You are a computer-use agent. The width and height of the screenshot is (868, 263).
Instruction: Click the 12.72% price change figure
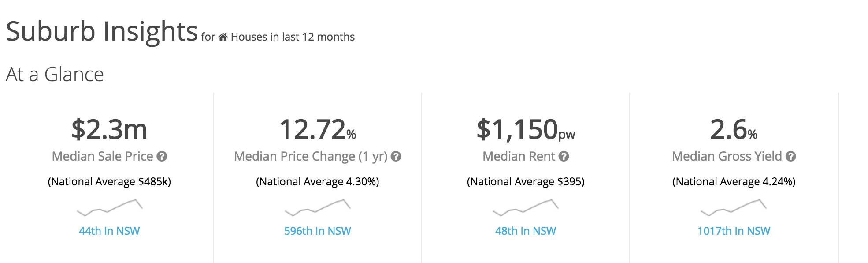317,130
